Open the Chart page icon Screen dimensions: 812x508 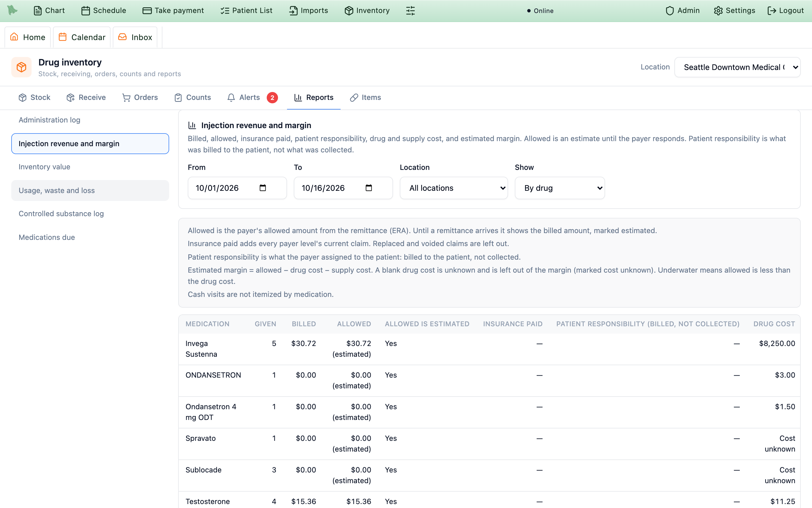click(x=37, y=11)
